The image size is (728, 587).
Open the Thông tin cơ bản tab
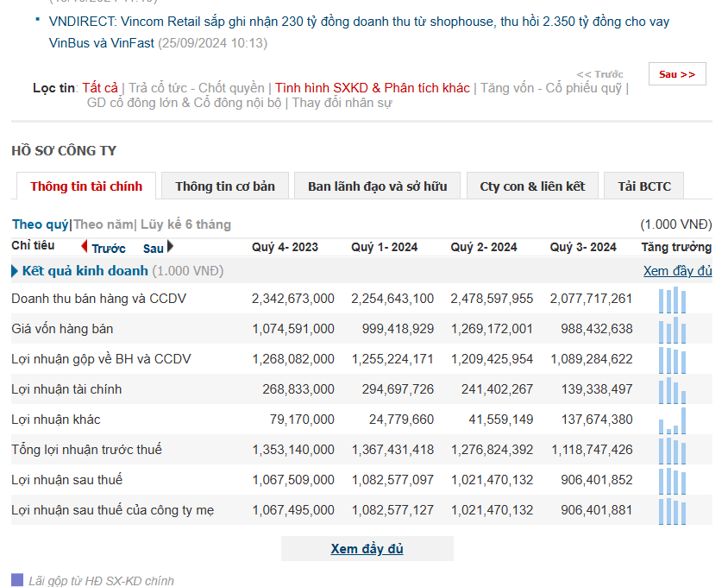pos(224,186)
